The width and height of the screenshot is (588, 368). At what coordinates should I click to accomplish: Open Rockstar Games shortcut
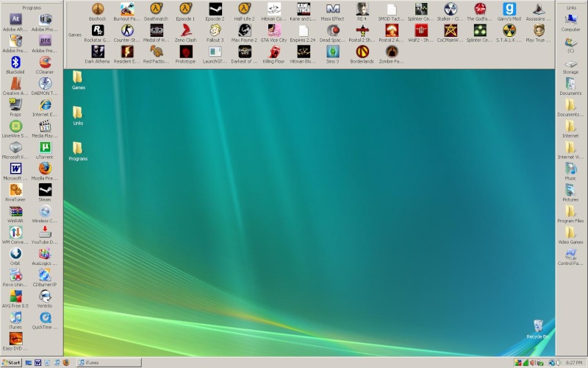pyautogui.click(x=98, y=32)
